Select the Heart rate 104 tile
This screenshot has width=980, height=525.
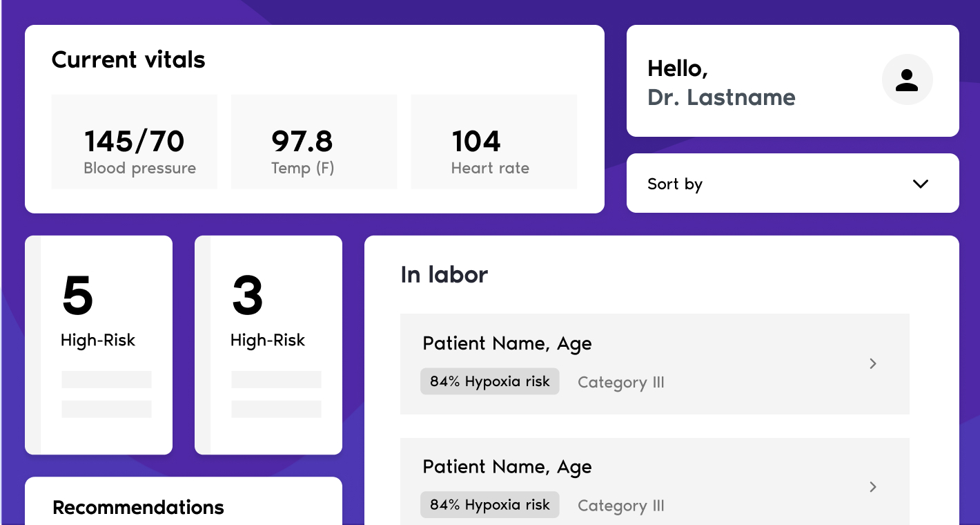point(493,142)
